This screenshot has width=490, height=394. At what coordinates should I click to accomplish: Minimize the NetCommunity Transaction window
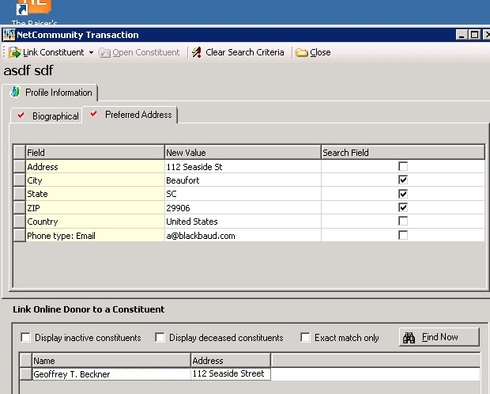461,34
